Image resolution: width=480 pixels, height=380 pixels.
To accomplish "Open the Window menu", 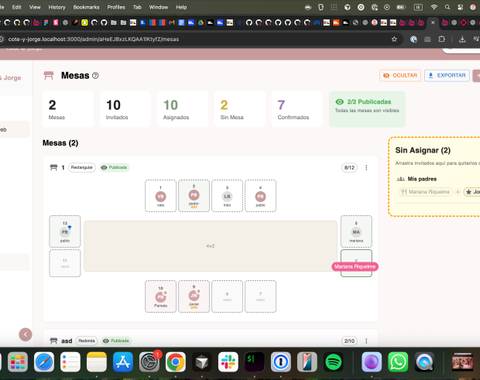I will pyautogui.click(x=158, y=7).
